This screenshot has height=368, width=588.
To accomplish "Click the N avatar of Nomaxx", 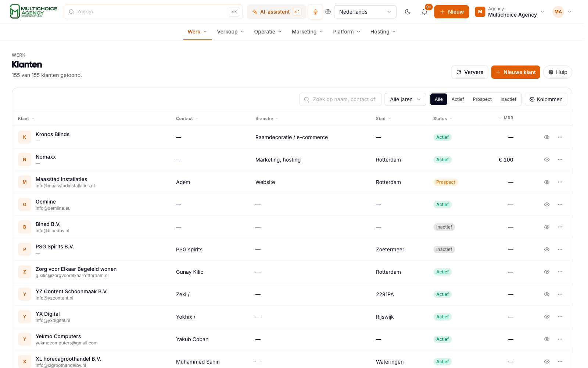I will click(x=25, y=160).
